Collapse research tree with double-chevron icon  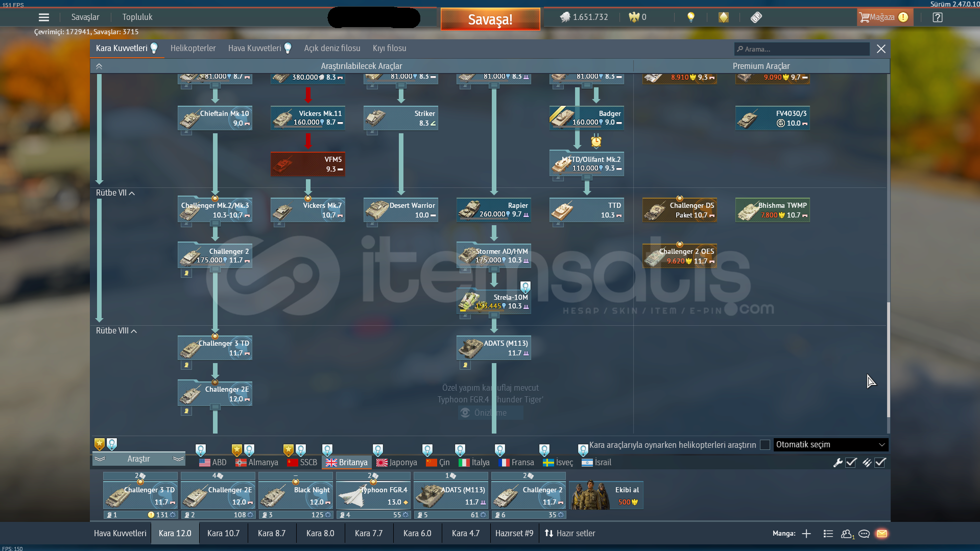tap(99, 66)
